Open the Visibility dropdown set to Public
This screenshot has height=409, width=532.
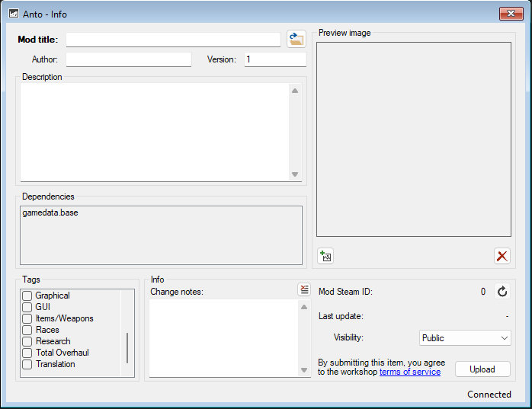465,338
